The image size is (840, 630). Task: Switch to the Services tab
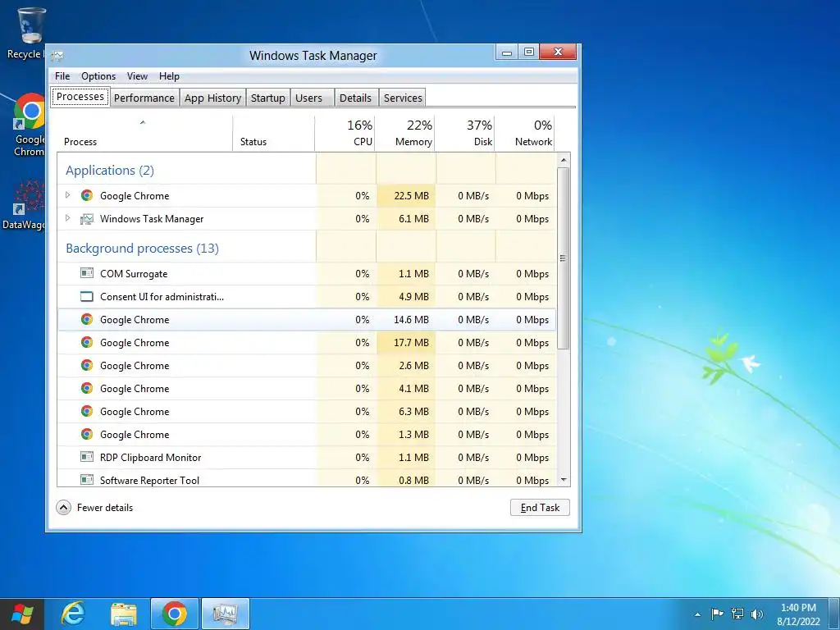(x=403, y=98)
